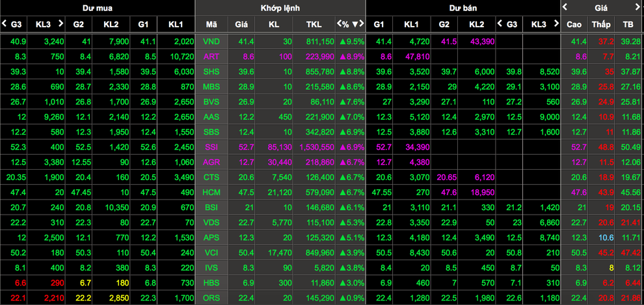
Task: Open the BVS ticker symbol
Action: (x=211, y=102)
